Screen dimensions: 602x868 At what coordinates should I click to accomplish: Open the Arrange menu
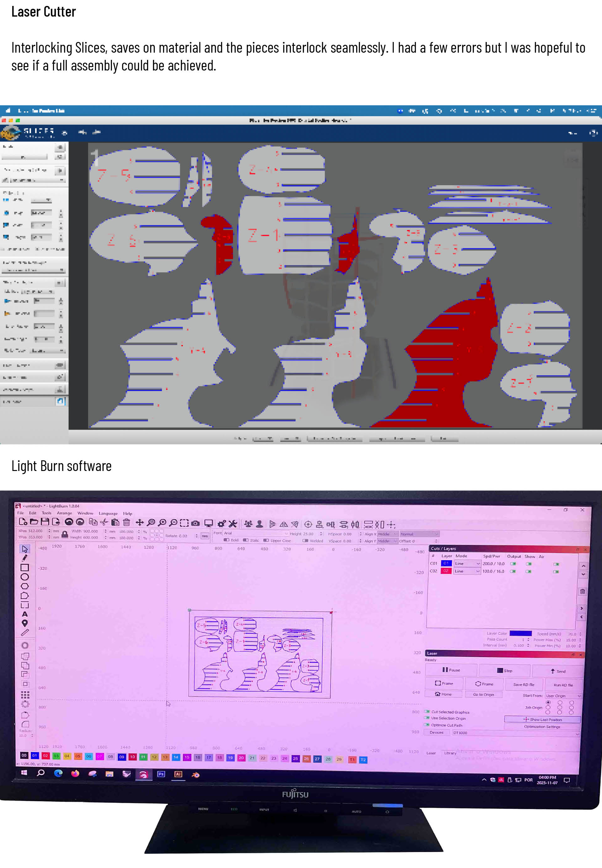pyautogui.click(x=65, y=513)
